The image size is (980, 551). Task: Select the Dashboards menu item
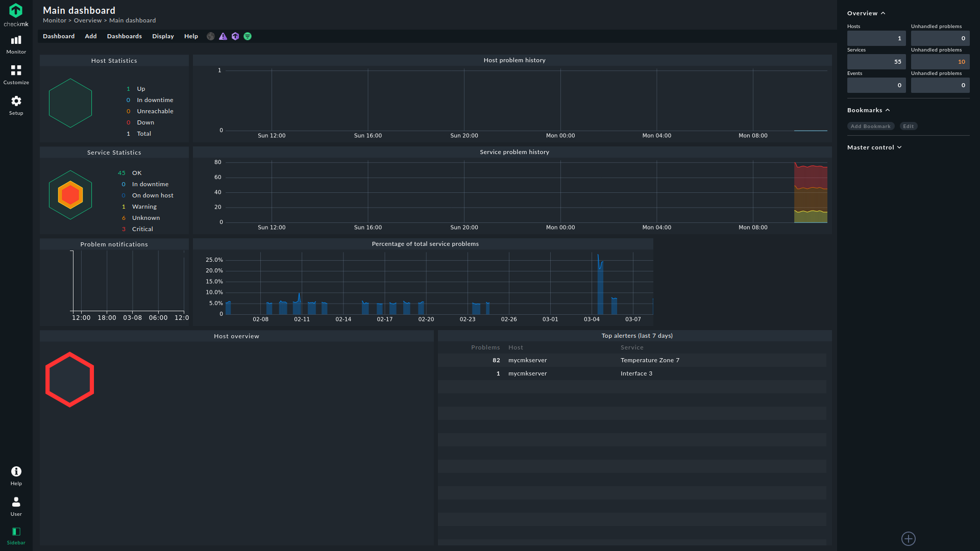pyautogui.click(x=125, y=36)
